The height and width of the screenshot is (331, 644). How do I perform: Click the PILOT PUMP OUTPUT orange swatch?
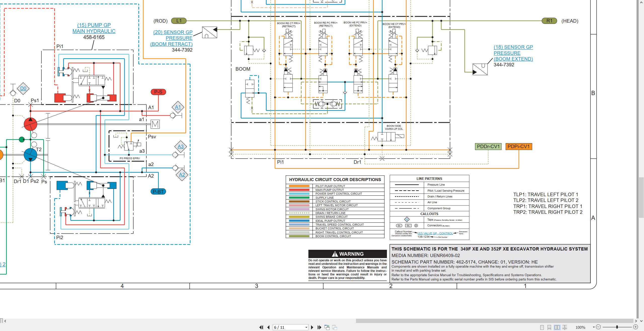[x=299, y=186]
